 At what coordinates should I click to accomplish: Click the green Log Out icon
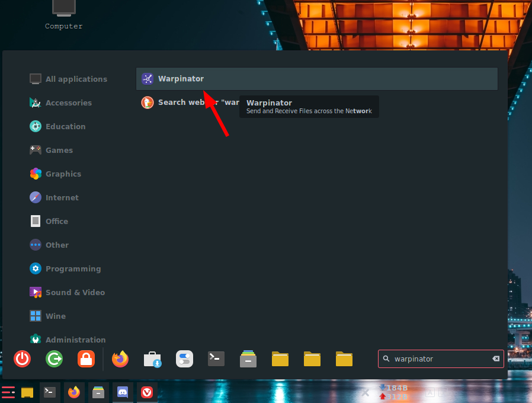click(55, 359)
